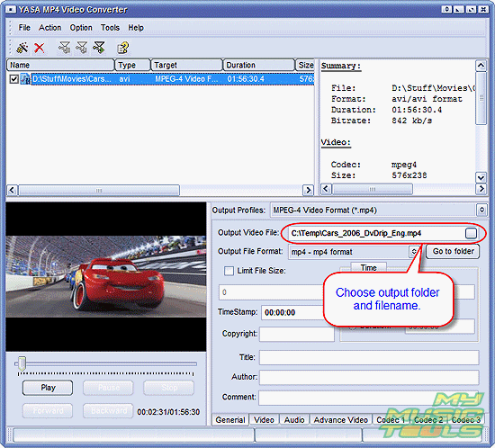Click the Go to folder button
495x448 pixels.
point(453,251)
